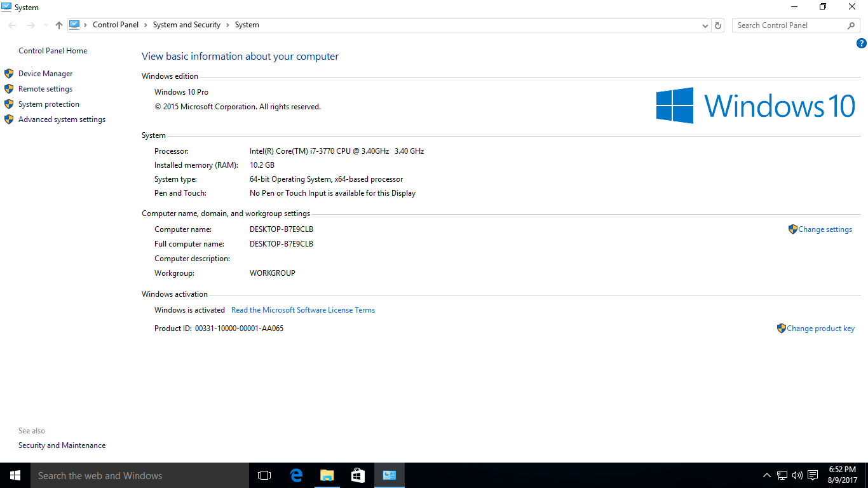Expand the chevron after System and Security

pyautogui.click(x=227, y=25)
